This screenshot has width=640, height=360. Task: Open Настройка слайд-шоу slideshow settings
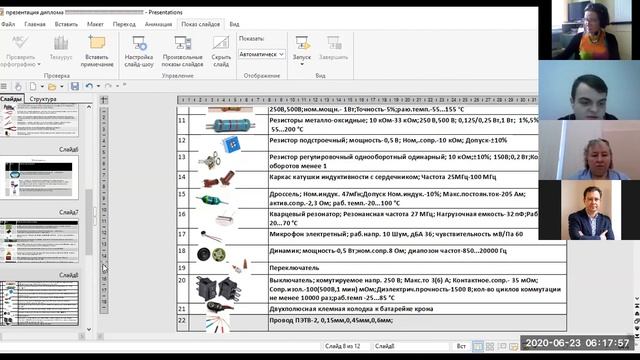click(139, 51)
